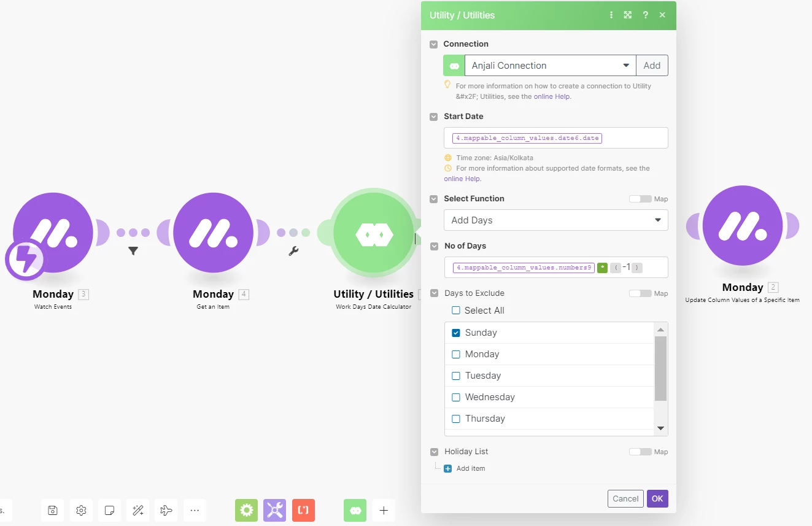Click the green multiply operator pill
Screen dimensions: 812x526
(602, 268)
